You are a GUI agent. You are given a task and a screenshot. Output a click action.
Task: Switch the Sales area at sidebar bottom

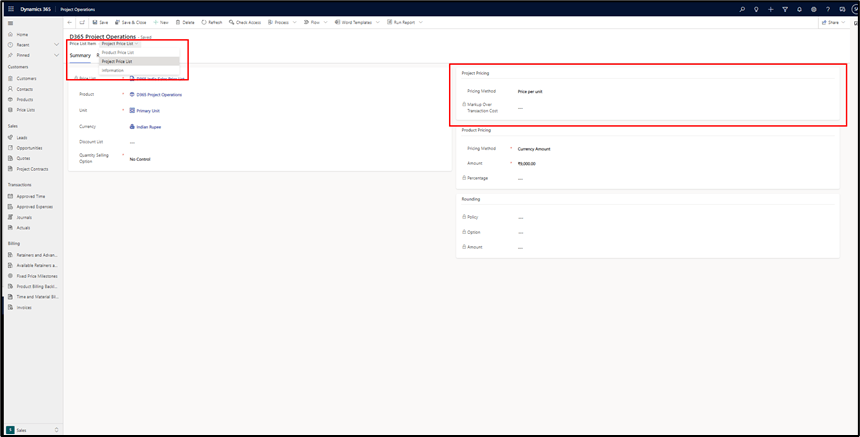pyautogui.click(x=32, y=430)
